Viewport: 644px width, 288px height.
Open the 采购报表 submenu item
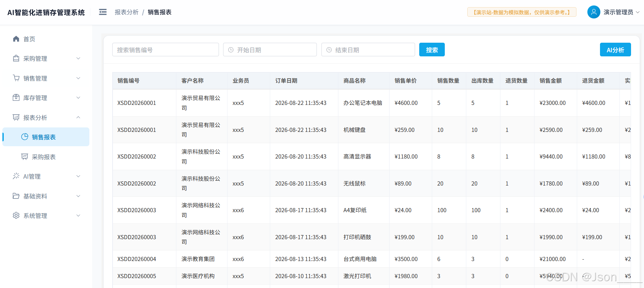[x=46, y=157]
